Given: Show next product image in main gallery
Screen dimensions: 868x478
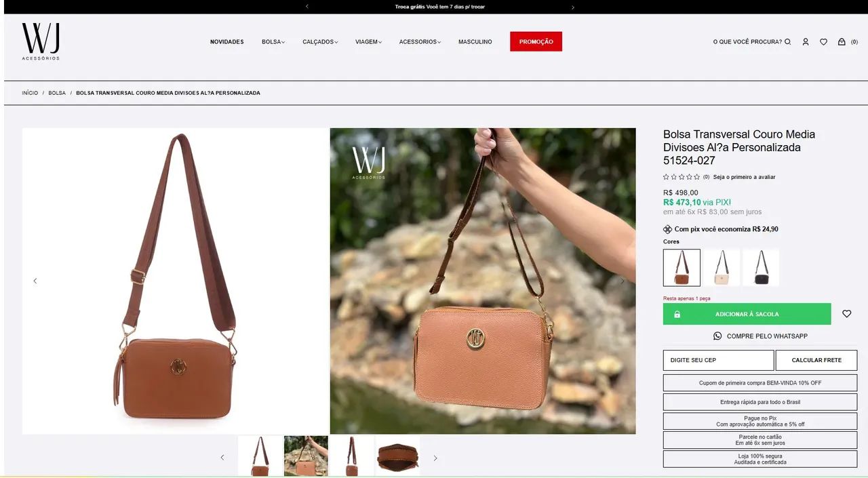Looking at the screenshot, I should pyautogui.click(x=623, y=281).
